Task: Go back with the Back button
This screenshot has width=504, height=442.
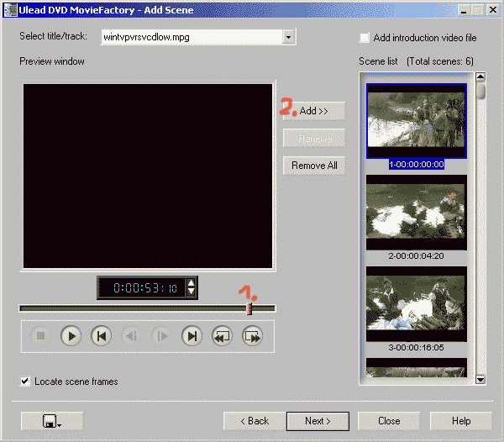Action: tap(255, 421)
